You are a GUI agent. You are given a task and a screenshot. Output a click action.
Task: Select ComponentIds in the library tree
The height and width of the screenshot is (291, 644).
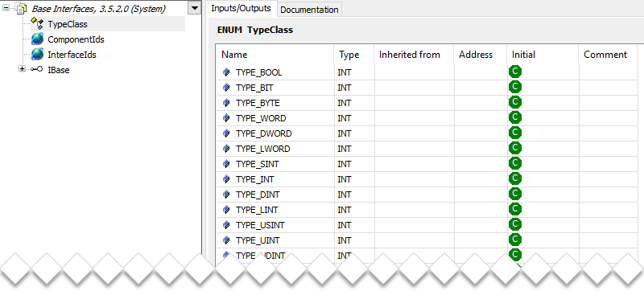[76, 39]
